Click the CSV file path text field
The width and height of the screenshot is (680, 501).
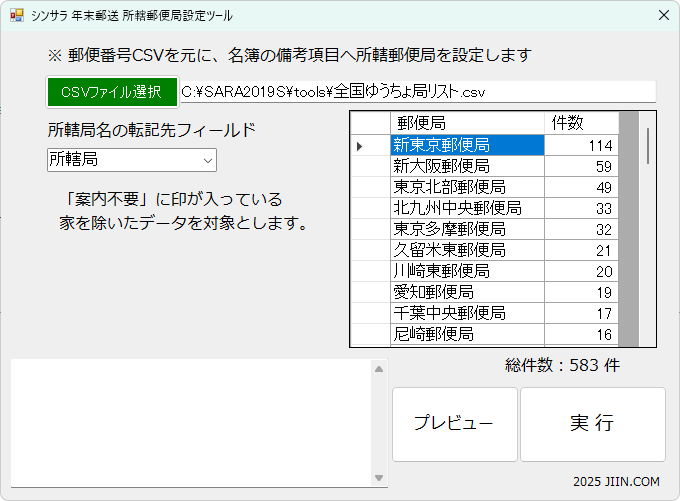[x=417, y=91]
